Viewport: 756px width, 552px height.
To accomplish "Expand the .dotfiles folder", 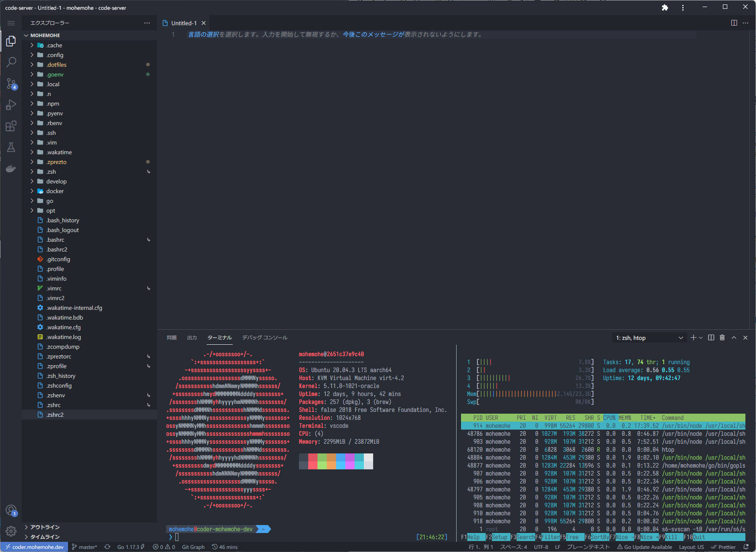I will 89,65.
